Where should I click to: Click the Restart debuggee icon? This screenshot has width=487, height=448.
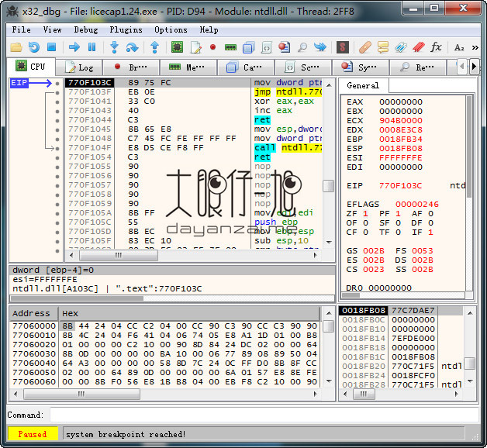pyautogui.click(x=34, y=47)
